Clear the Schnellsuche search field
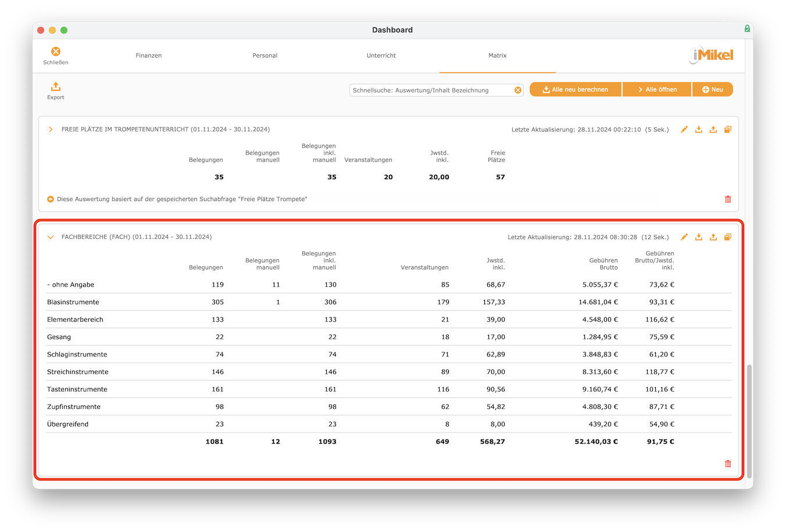This screenshot has height=532, width=786. (x=517, y=90)
